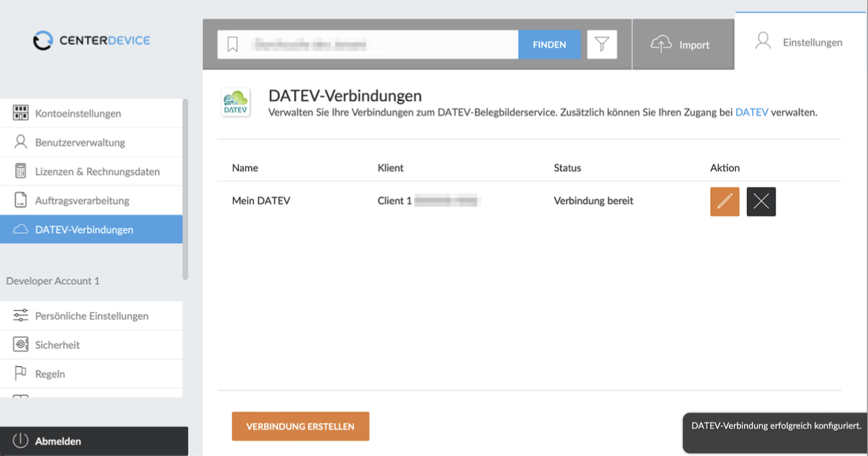
Task: Click the DATEV-Verbindungen cloud icon in sidebar
Action: coord(21,229)
